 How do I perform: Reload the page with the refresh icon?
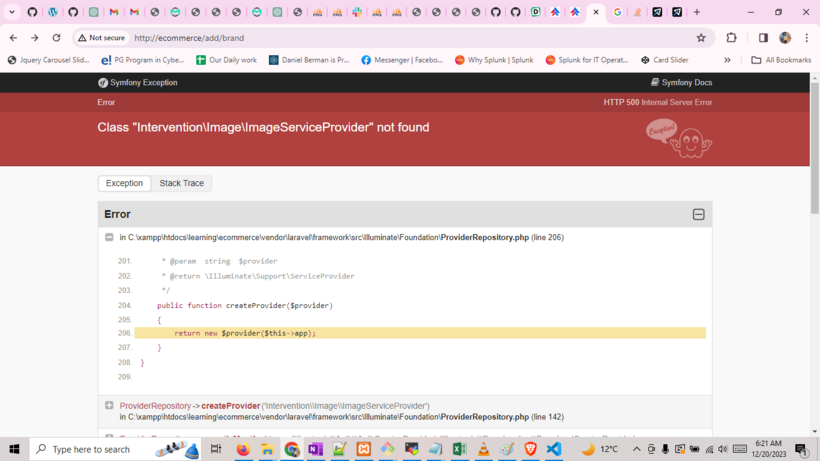pos(57,38)
